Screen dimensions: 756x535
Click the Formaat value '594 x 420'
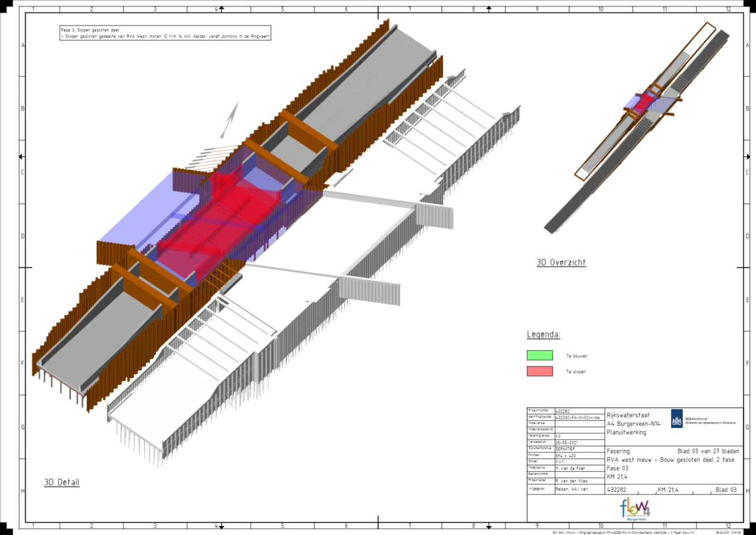(x=566, y=455)
